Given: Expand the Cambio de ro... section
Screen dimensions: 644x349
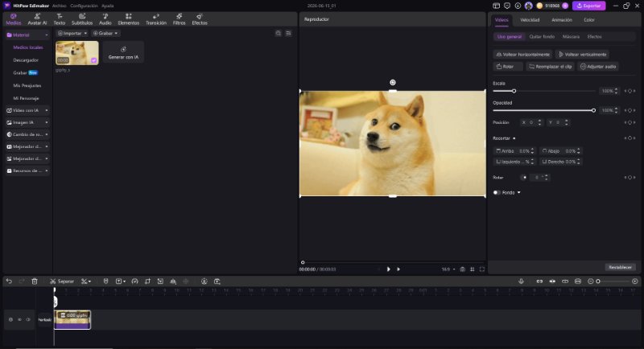Looking at the screenshot, I should point(27,134).
